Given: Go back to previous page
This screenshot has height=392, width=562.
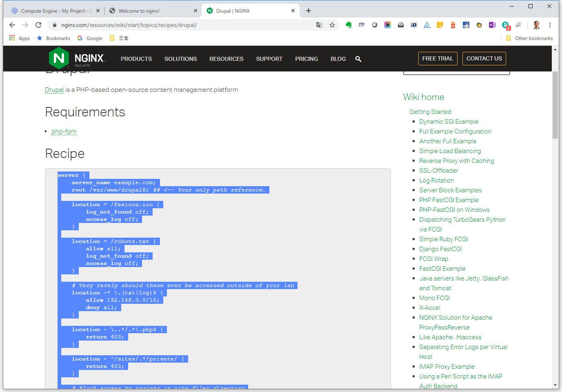Looking at the screenshot, I should point(12,25).
